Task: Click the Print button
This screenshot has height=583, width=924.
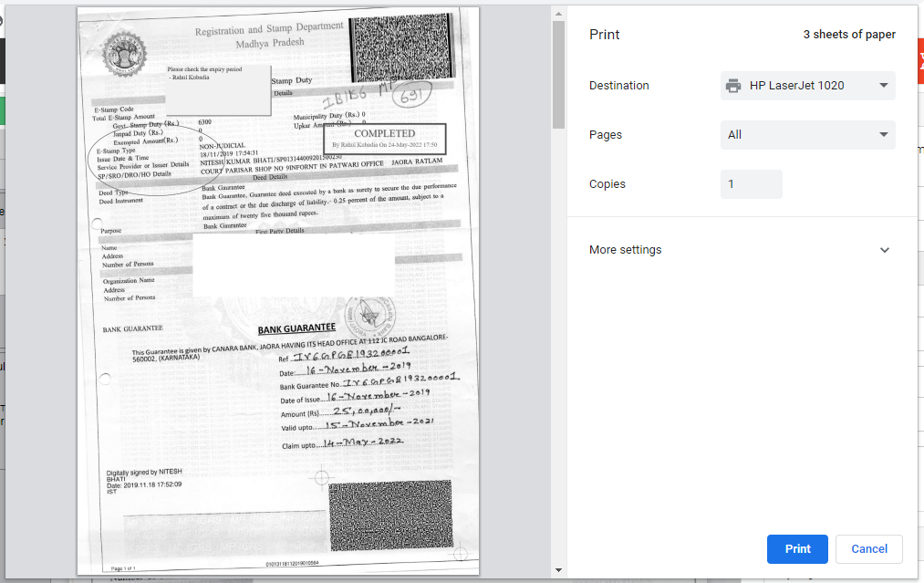Action: (796, 548)
